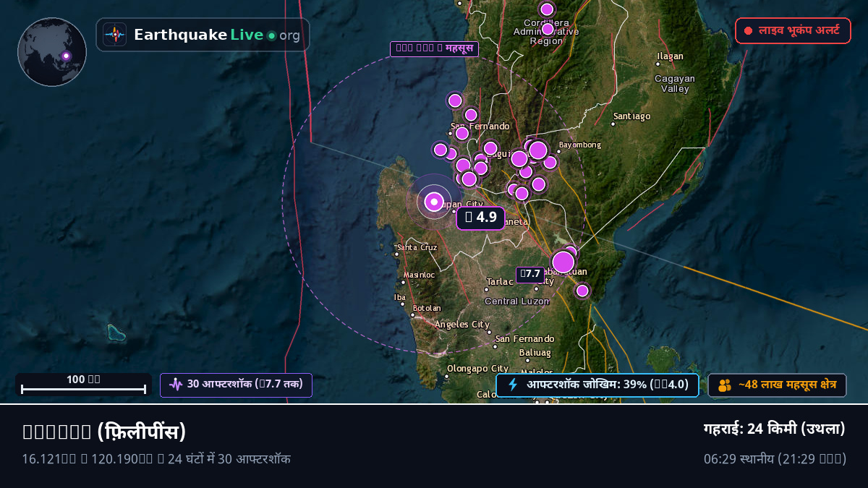Click the lightning bolt aftershock risk icon
868x488 pixels.
click(513, 385)
